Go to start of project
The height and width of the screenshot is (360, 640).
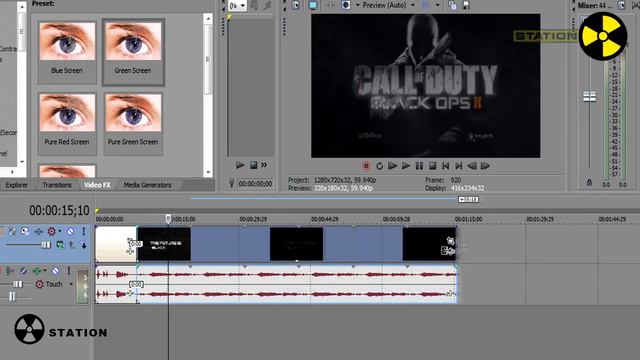coord(445,166)
